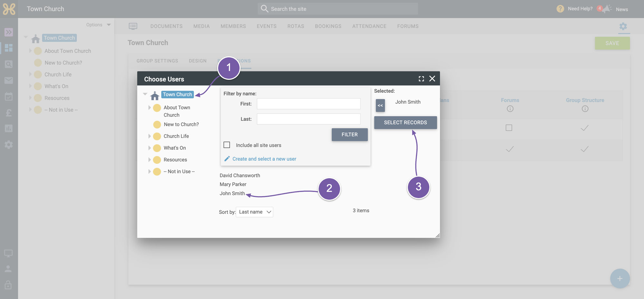Maximize the Choose Users dialog
The width and height of the screenshot is (644, 299).
click(x=421, y=79)
